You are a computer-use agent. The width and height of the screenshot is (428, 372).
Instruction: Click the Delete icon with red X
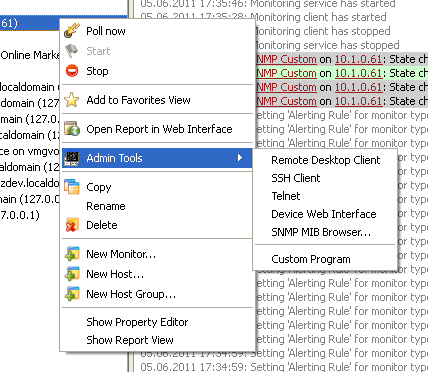[72, 225]
